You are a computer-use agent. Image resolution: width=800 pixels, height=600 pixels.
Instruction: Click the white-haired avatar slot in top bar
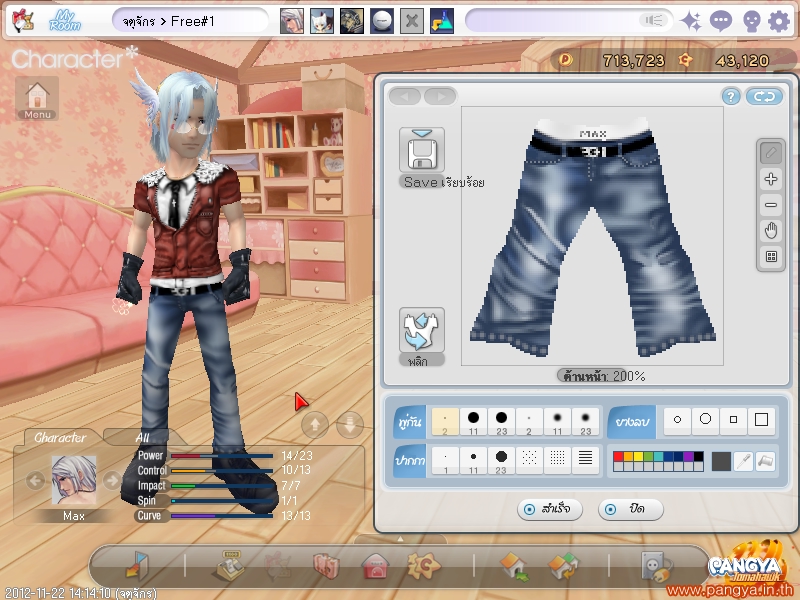(292, 21)
